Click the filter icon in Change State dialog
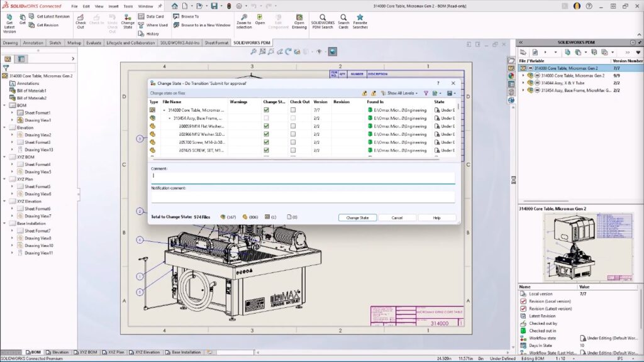Viewport: 644px width, 362px height. tap(426, 93)
